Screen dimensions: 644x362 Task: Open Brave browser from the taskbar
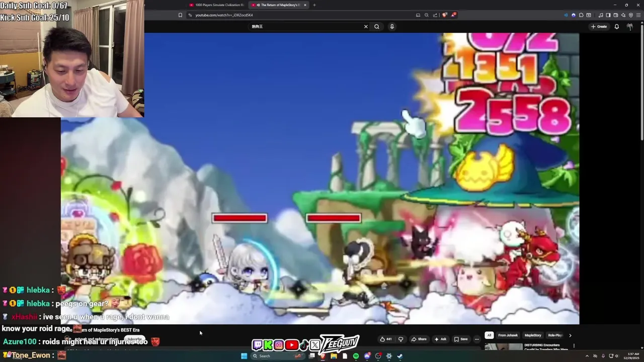pyautogui.click(x=323, y=356)
